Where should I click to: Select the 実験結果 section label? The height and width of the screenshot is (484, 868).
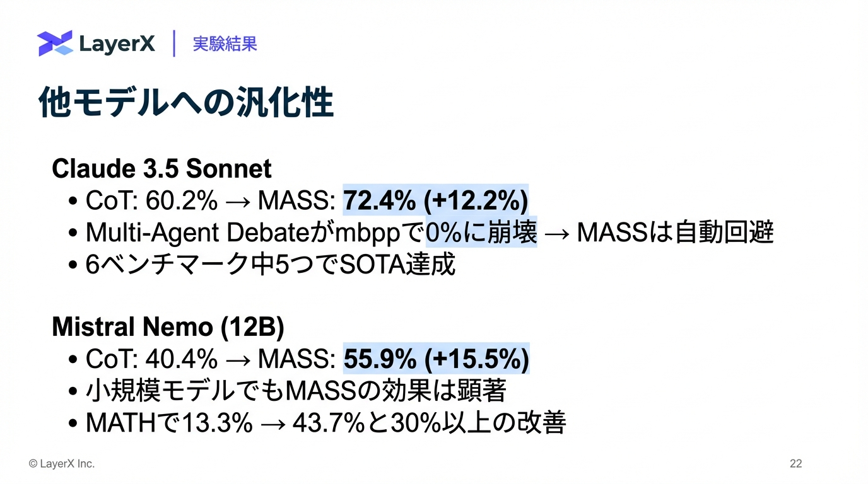225,44
